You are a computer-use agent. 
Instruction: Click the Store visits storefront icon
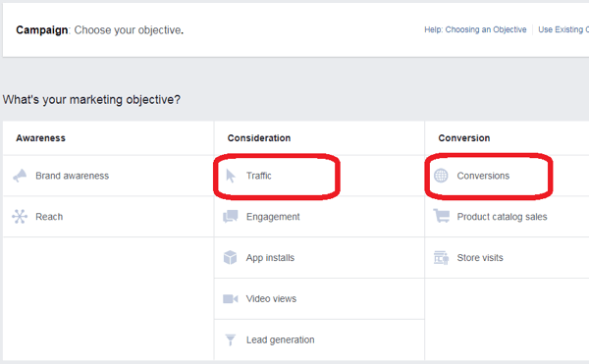coord(441,258)
